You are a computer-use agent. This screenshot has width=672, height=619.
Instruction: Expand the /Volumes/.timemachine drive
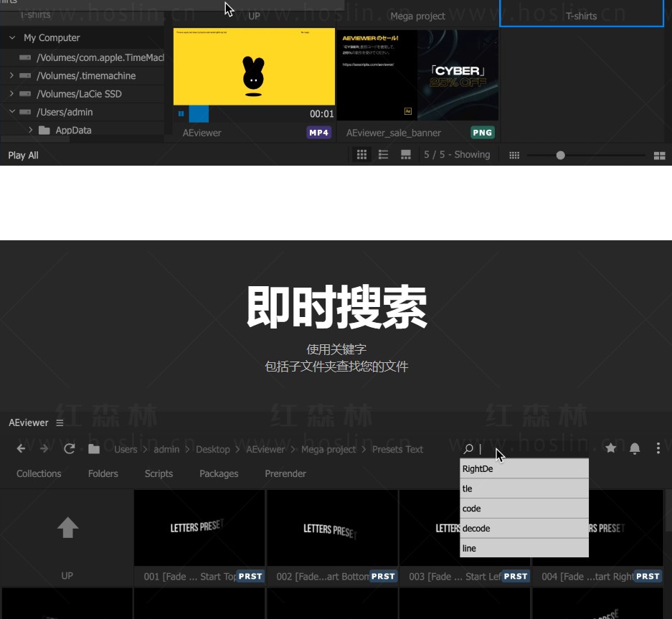pos(11,75)
